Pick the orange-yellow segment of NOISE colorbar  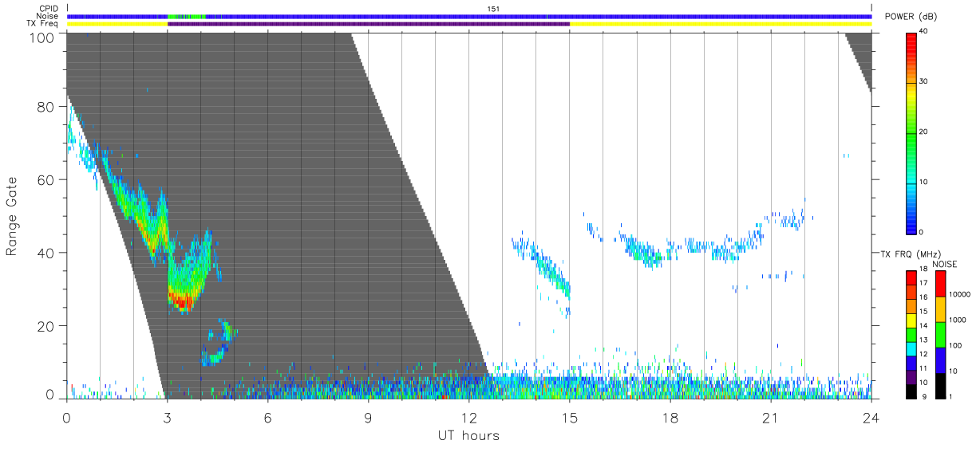(x=940, y=309)
